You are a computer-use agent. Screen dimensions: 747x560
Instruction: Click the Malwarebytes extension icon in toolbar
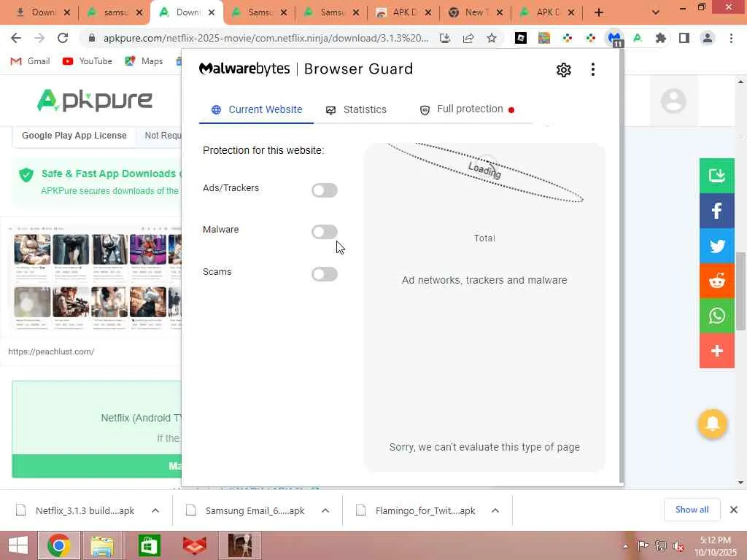pyautogui.click(x=614, y=38)
